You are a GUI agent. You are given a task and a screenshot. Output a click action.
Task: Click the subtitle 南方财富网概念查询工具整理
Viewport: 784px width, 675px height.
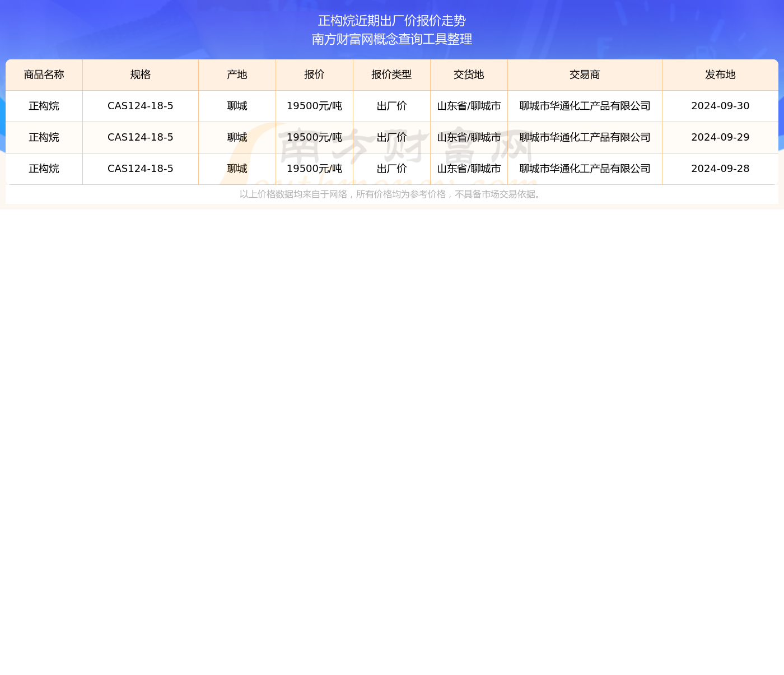click(392, 39)
